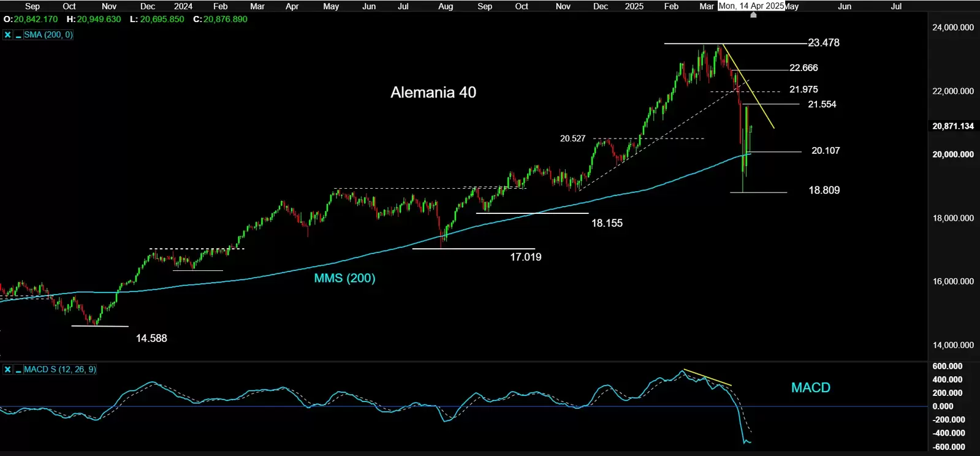
Task: Open MACD S (12, 26, 9) settings
Action: click(59, 370)
